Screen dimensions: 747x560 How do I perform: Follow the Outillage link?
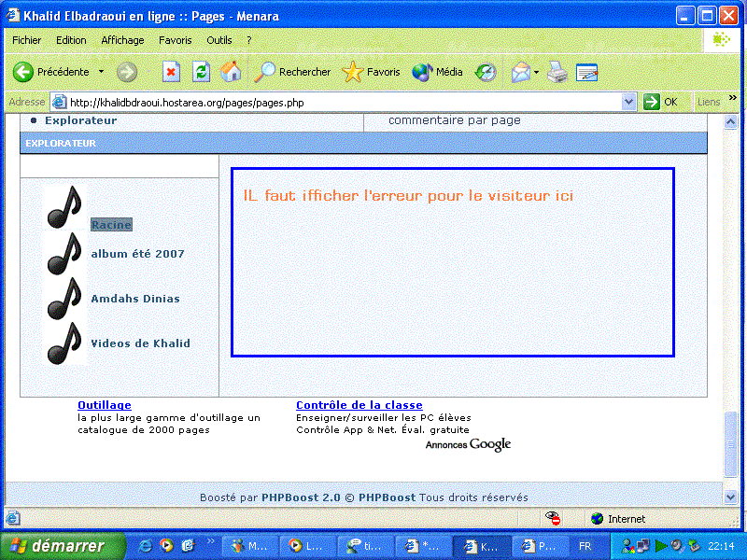(x=104, y=405)
